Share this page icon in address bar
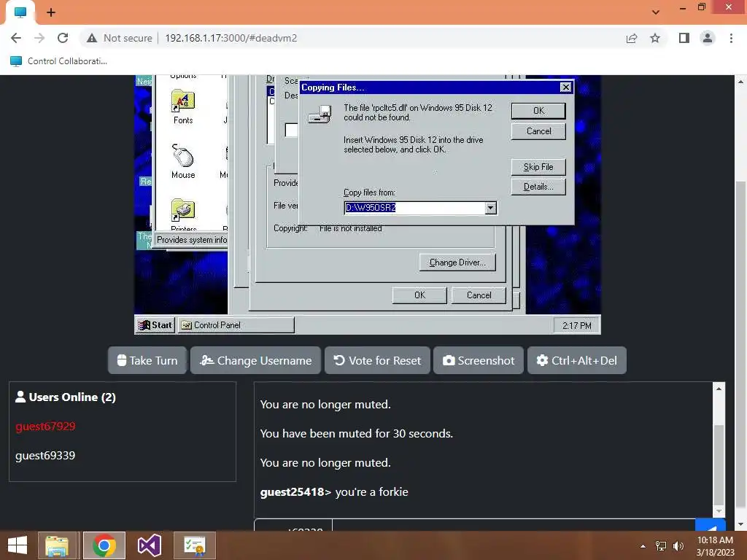 (632, 38)
